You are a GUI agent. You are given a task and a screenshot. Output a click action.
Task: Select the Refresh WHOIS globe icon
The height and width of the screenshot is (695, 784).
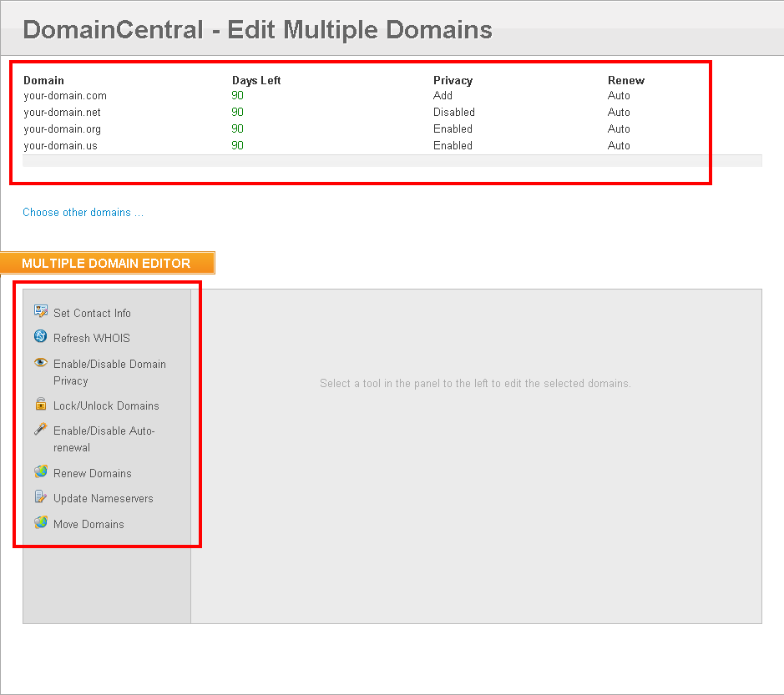click(x=41, y=337)
